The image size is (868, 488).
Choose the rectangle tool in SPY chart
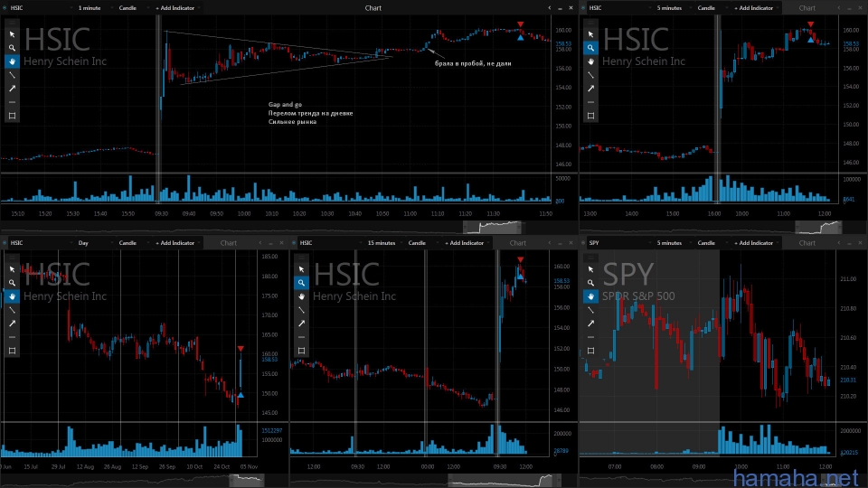click(590, 351)
